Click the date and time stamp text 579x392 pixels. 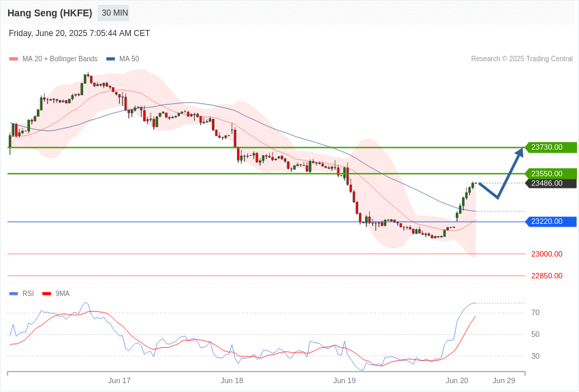click(x=80, y=33)
